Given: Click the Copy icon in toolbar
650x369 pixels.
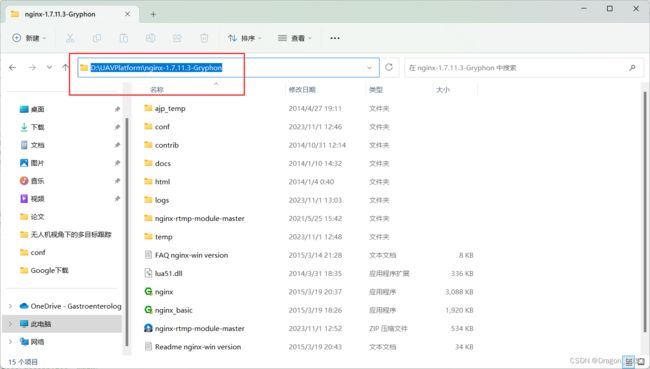Looking at the screenshot, I should pos(97,38).
